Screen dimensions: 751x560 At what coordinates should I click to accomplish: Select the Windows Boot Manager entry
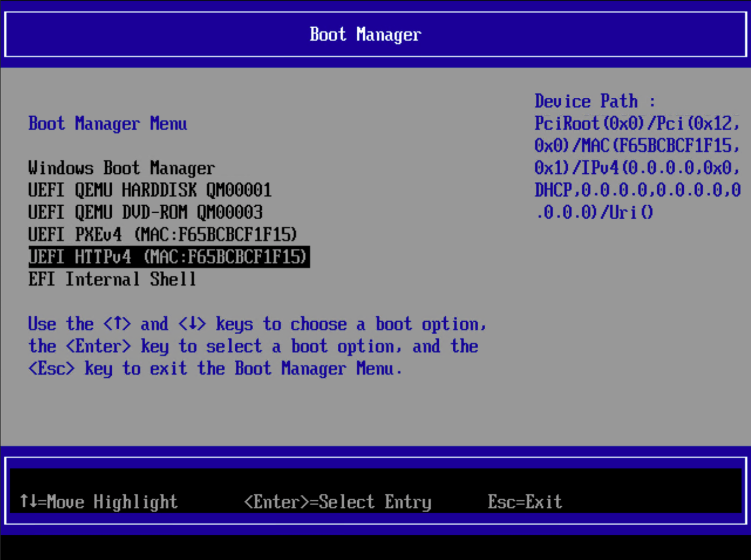121,167
